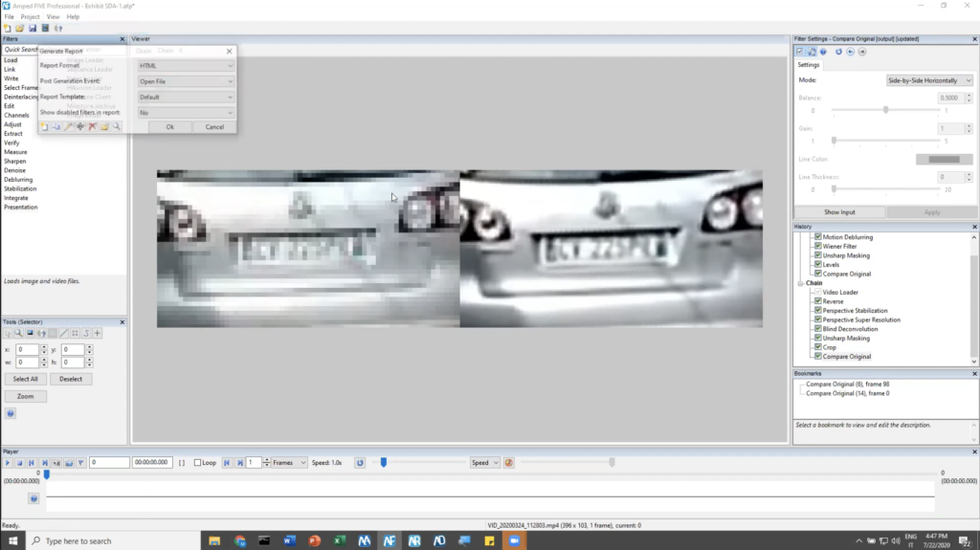
Task: Stop playback in Player panel
Action: [19, 463]
